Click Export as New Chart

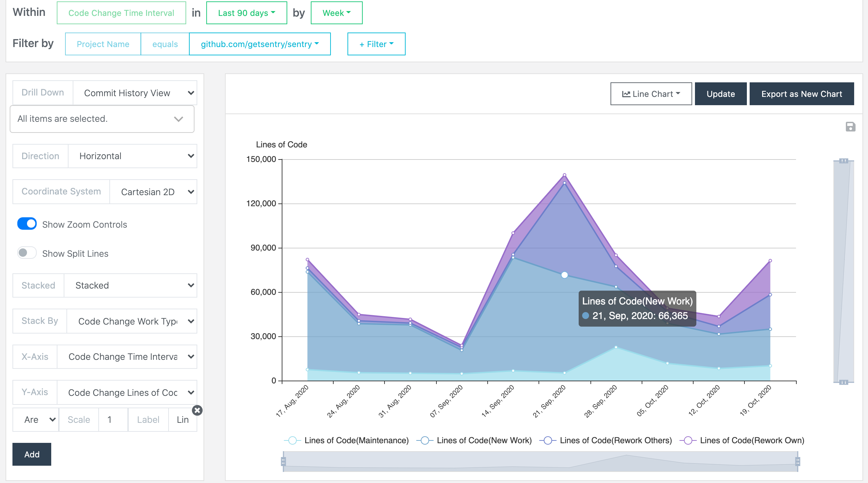[802, 94]
